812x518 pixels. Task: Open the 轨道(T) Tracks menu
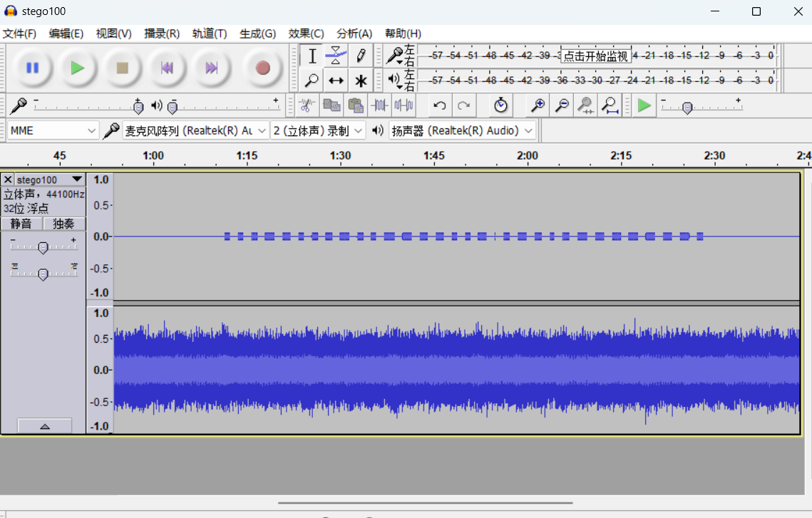(x=210, y=33)
